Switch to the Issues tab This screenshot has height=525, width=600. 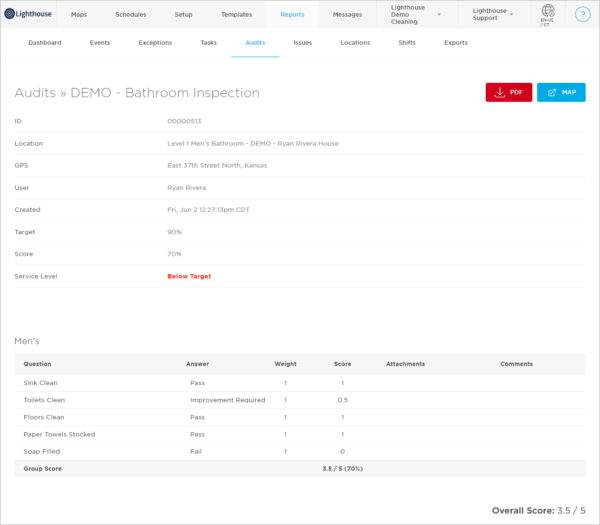303,42
